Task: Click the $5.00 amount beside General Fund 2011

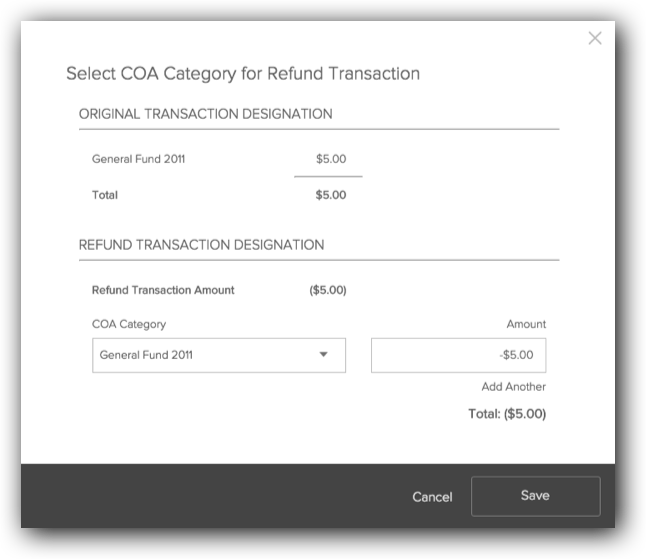Action: click(x=331, y=159)
